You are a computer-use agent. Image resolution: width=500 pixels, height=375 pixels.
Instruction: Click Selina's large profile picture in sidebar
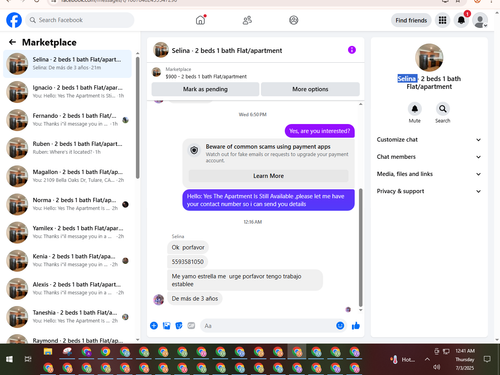pos(429,57)
